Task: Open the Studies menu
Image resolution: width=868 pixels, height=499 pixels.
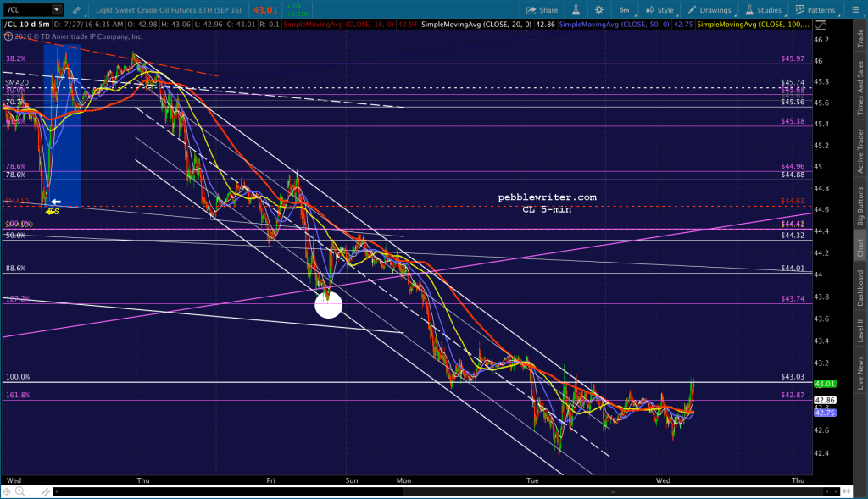Action: point(764,10)
